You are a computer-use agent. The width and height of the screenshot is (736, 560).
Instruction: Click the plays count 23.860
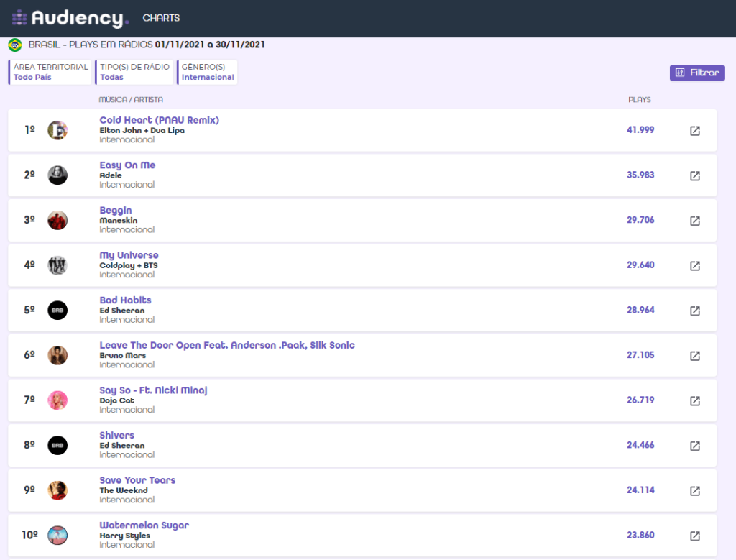click(x=640, y=536)
